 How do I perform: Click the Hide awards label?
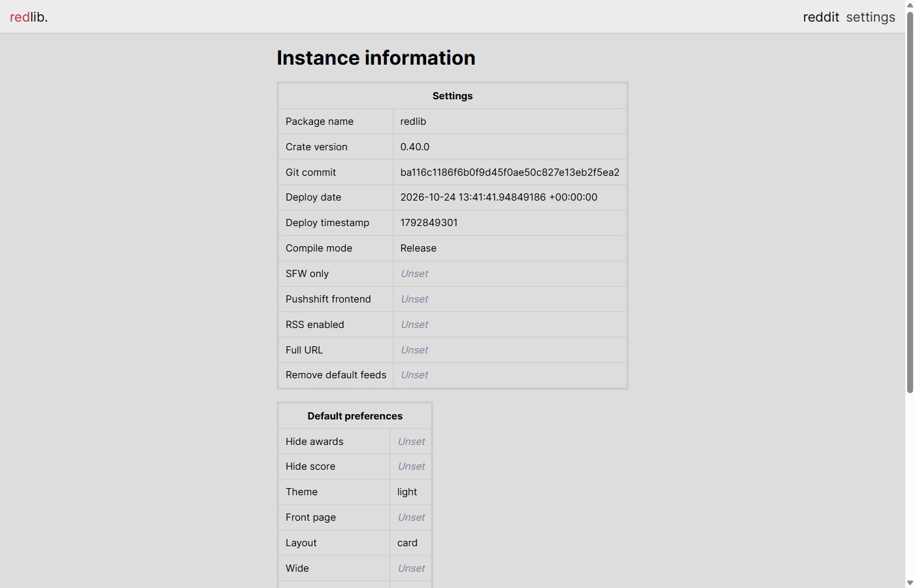coord(314,442)
